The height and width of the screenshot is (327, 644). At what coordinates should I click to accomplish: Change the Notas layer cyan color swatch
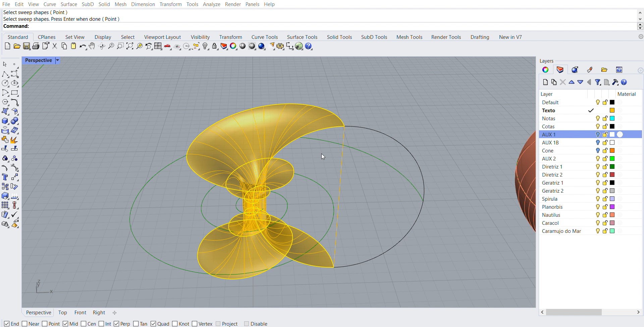click(612, 118)
